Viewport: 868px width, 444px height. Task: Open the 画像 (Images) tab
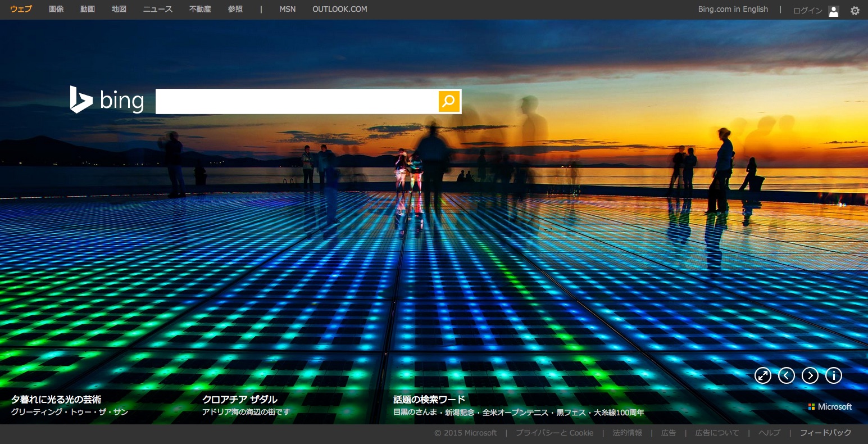point(56,9)
